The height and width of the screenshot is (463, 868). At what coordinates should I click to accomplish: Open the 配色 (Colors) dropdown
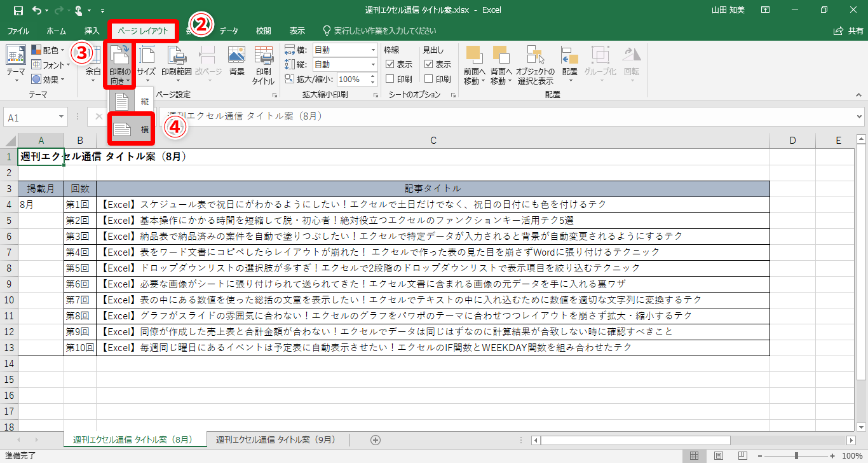tap(48, 50)
